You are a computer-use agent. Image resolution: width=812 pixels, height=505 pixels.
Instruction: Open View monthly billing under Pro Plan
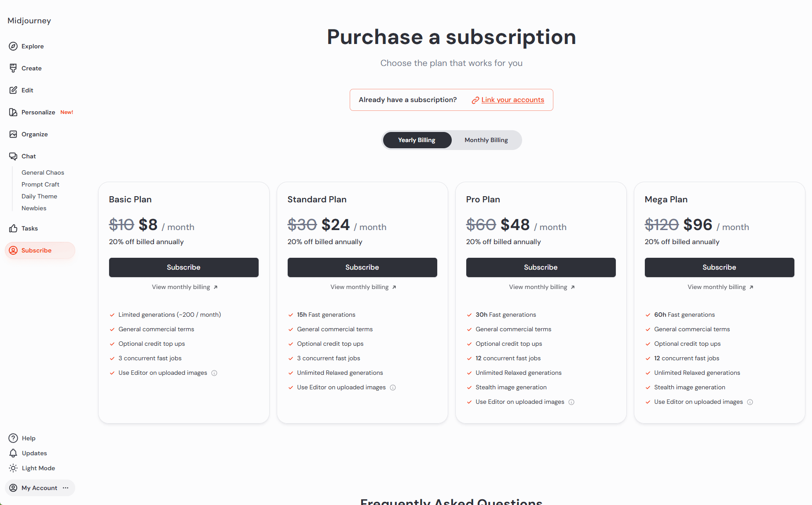(541, 287)
